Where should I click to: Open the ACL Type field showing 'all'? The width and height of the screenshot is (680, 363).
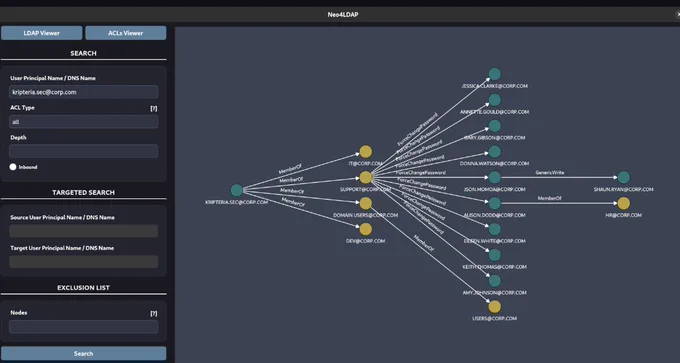[84, 122]
